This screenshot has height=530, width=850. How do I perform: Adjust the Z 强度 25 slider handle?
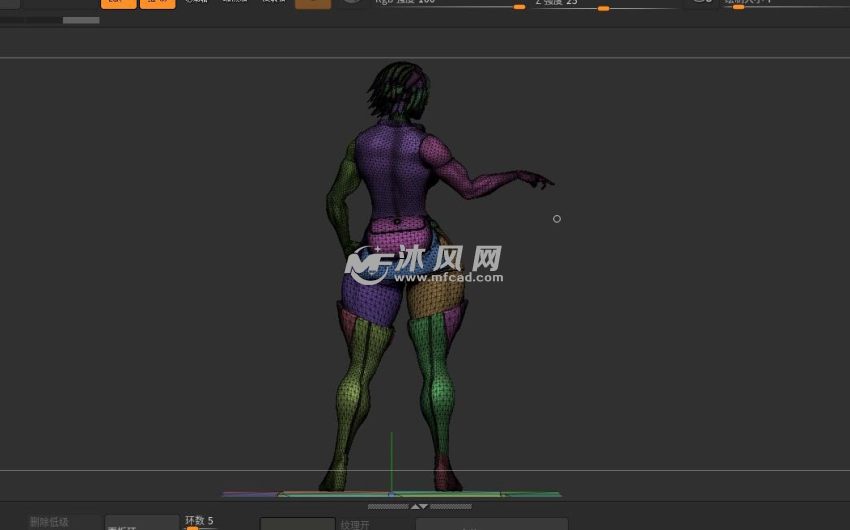(603, 8)
